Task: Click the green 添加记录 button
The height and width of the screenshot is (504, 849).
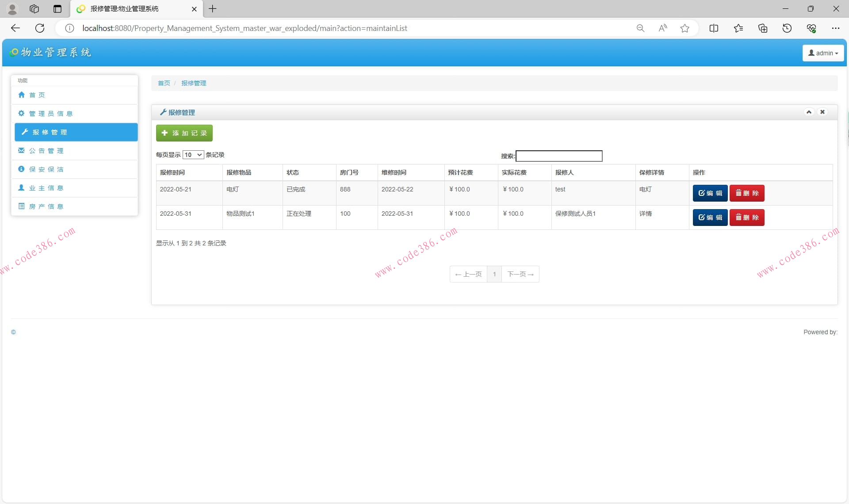Action: point(184,133)
